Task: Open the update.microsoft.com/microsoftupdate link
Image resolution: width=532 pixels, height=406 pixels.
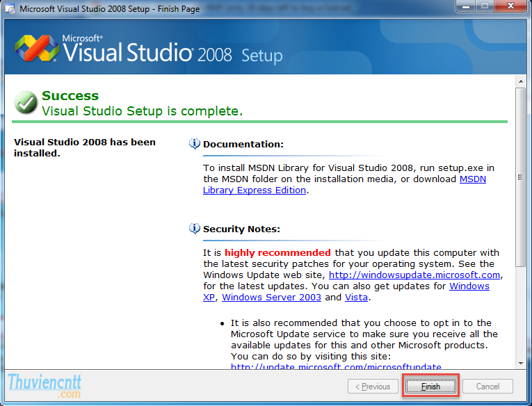Action: pyautogui.click(x=336, y=366)
